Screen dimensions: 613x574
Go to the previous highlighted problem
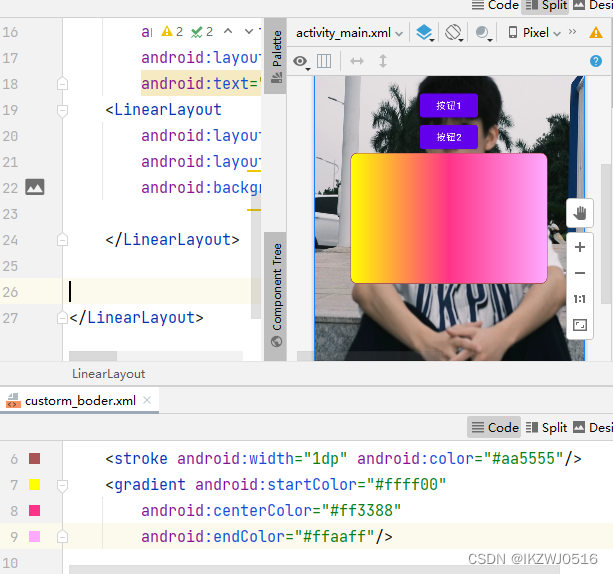(x=228, y=31)
